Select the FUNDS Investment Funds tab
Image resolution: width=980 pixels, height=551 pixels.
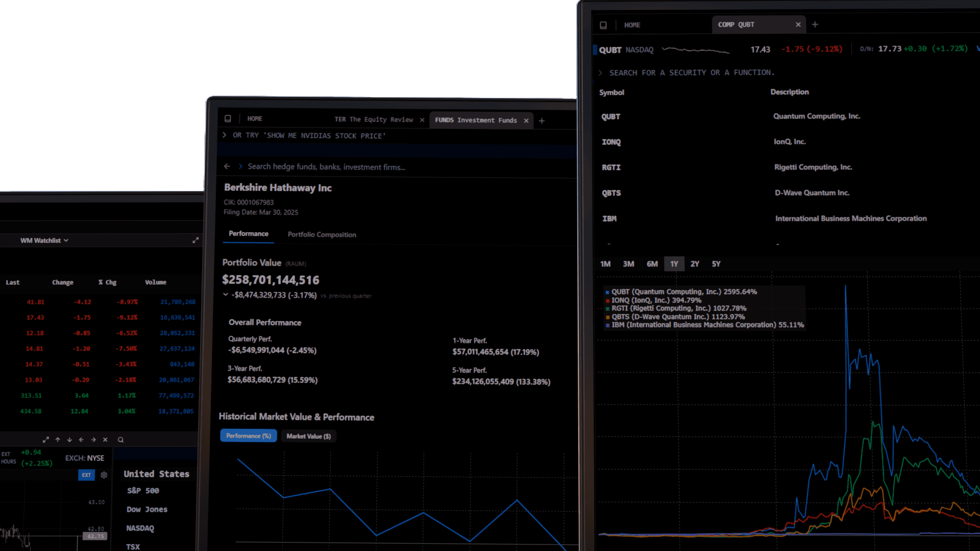pyautogui.click(x=476, y=120)
